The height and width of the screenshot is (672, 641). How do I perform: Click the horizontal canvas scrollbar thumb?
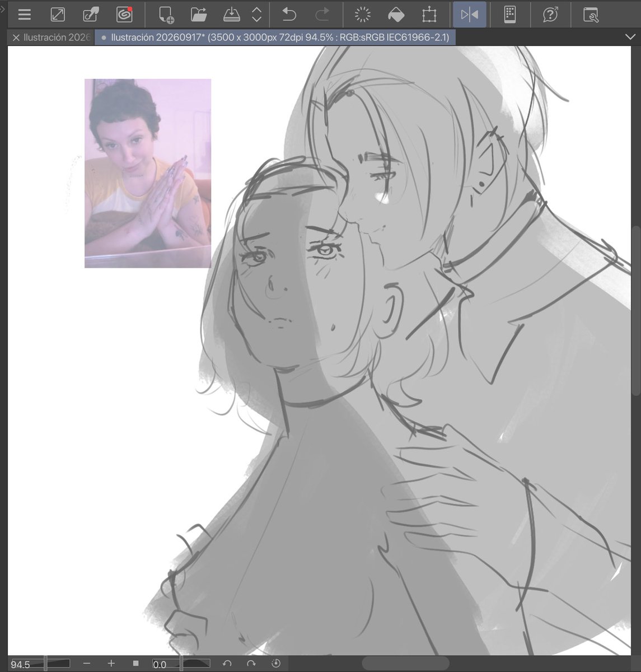pos(405,664)
